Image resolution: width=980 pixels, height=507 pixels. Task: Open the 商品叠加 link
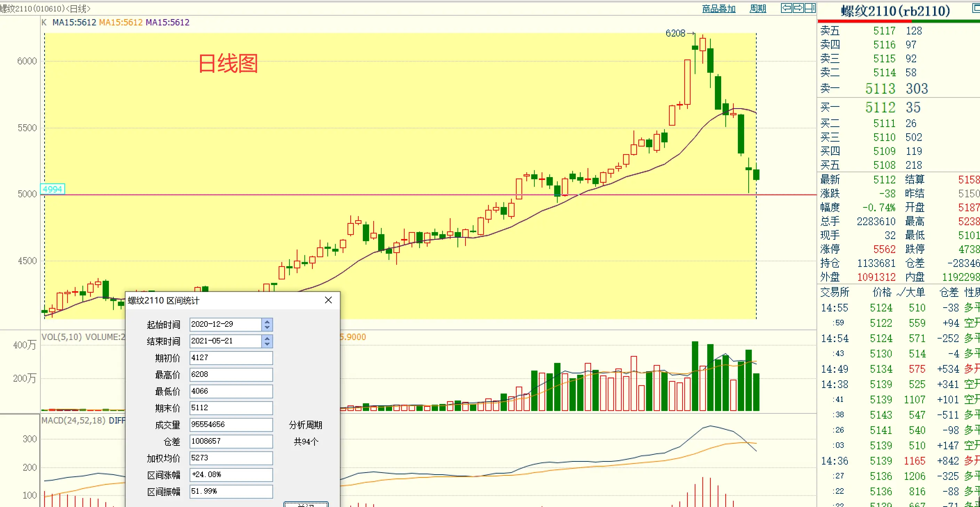click(719, 9)
